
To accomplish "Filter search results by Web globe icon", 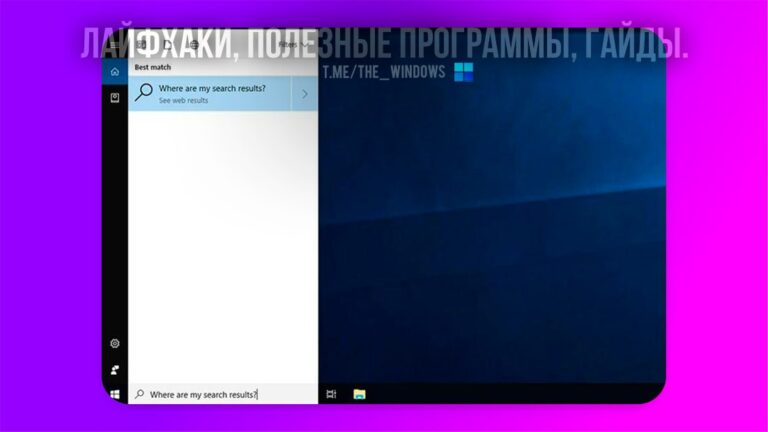I will 194,45.
